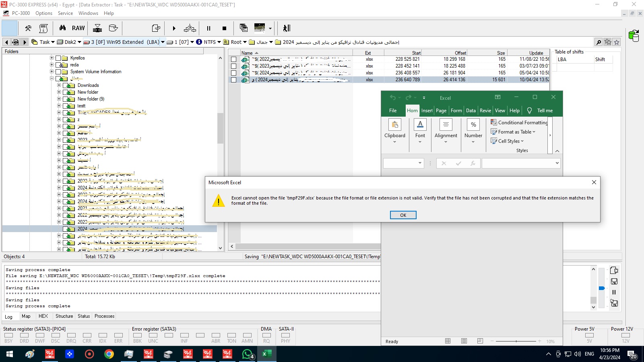Viewport: 644px width, 362px height.
Task: Check the New folder (9) checkbox
Action: coord(65,99)
